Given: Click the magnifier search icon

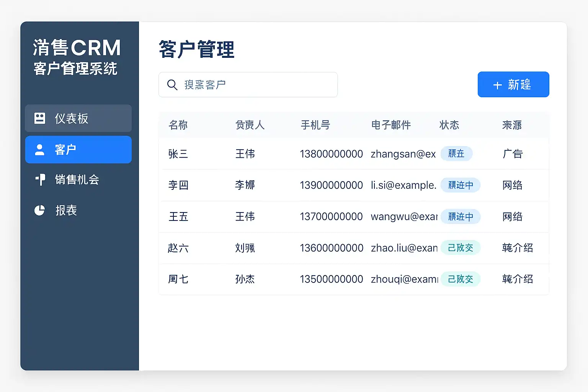Looking at the screenshot, I should pos(172,85).
